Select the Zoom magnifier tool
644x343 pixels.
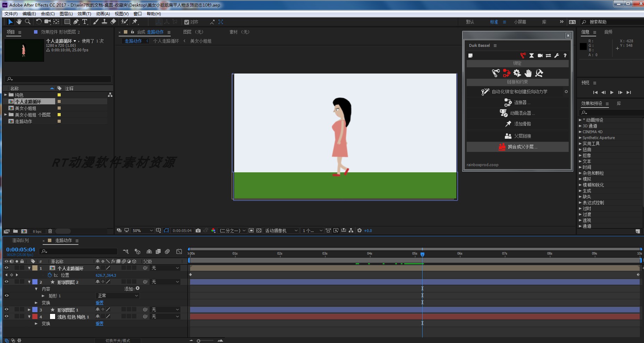point(28,22)
